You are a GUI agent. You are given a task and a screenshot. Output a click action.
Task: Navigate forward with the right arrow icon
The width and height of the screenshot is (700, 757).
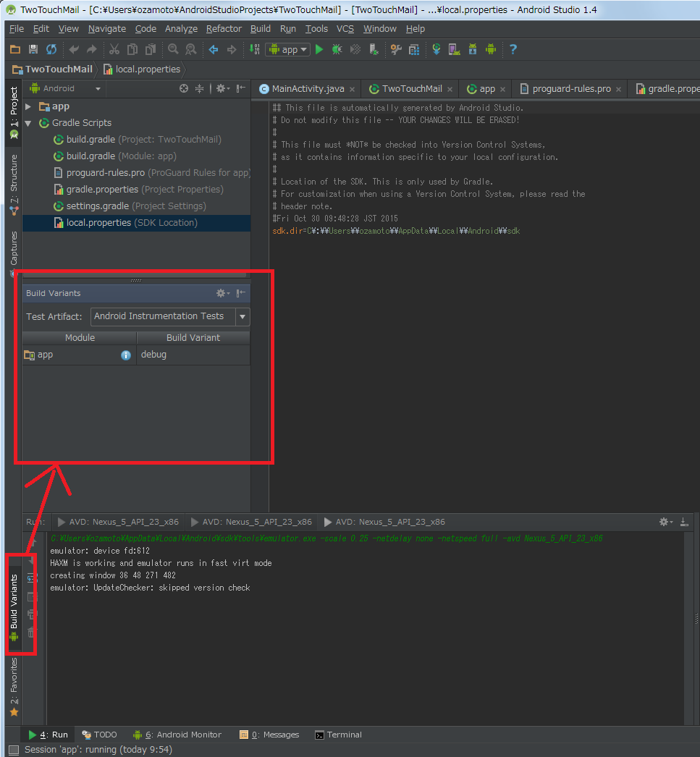[232, 49]
